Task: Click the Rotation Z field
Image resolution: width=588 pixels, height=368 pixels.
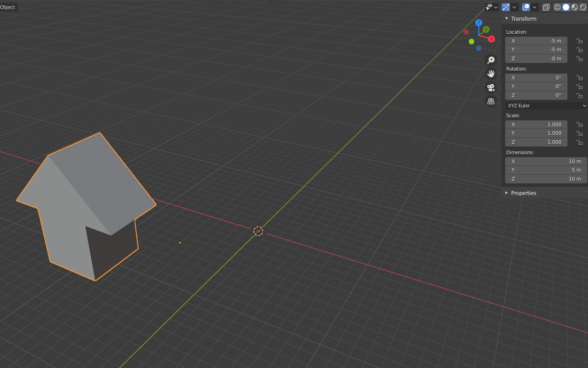Action: click(x=536, y=96)
